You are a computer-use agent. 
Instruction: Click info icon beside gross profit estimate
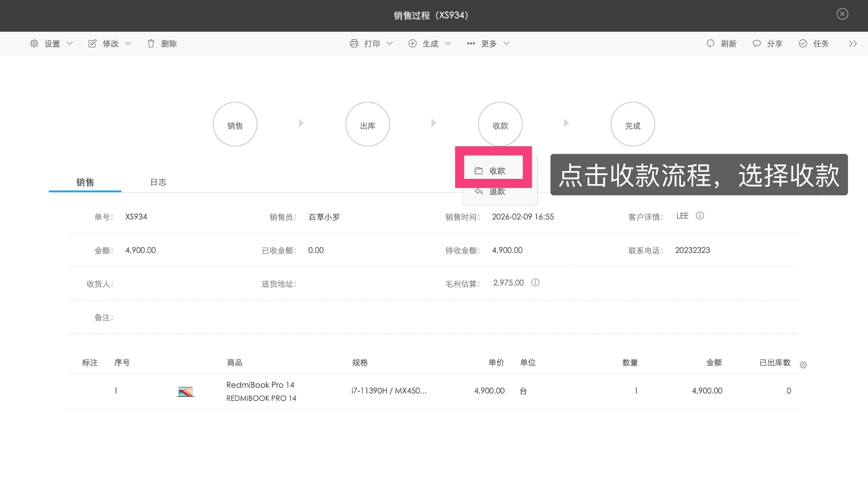pyautogui.click(x=536, y=283)
